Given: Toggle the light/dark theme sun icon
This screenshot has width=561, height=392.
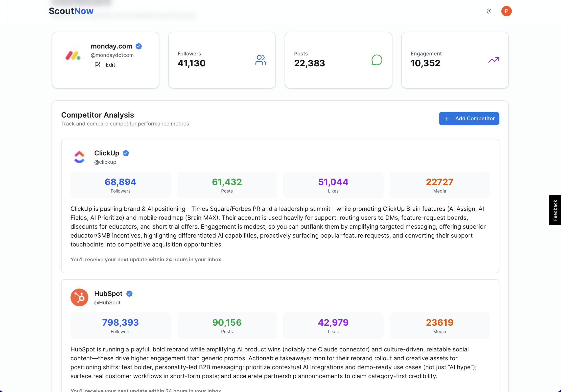Looking at the screenshot, I should [x=489, y=11].
